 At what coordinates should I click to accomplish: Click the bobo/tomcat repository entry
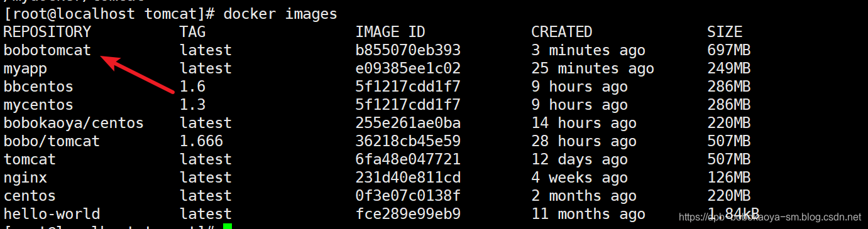pyautogui.click(x=52, y=141)
